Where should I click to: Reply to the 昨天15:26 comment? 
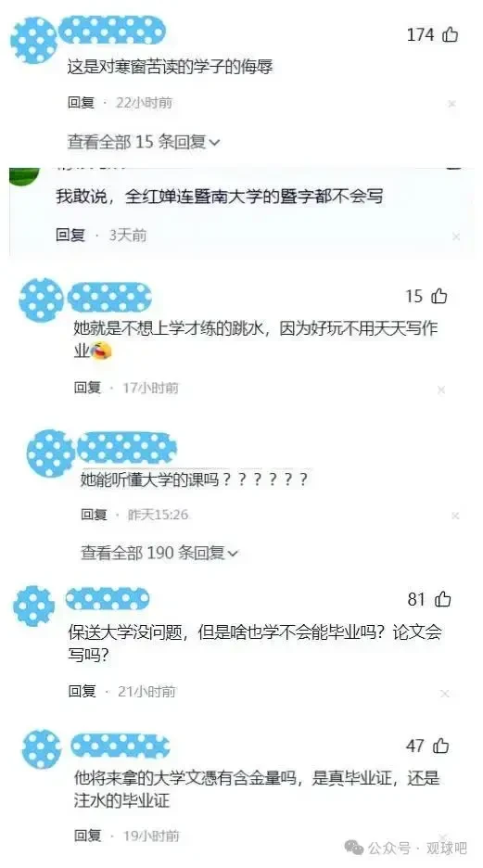94,515
